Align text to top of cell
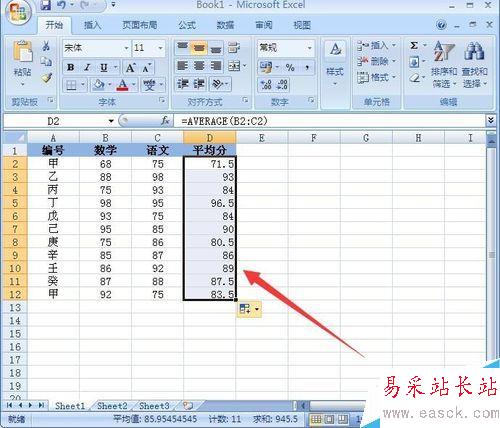The image size is (500, 428). (182, 48)
